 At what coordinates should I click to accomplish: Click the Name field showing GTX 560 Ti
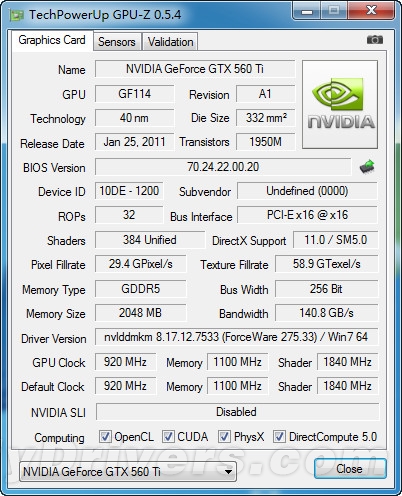tap(195, 69)
